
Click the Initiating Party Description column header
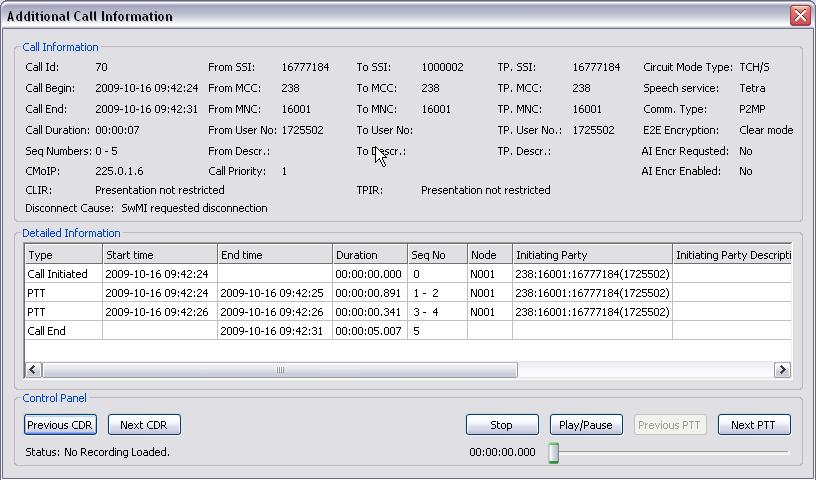[x=732, y=255]
